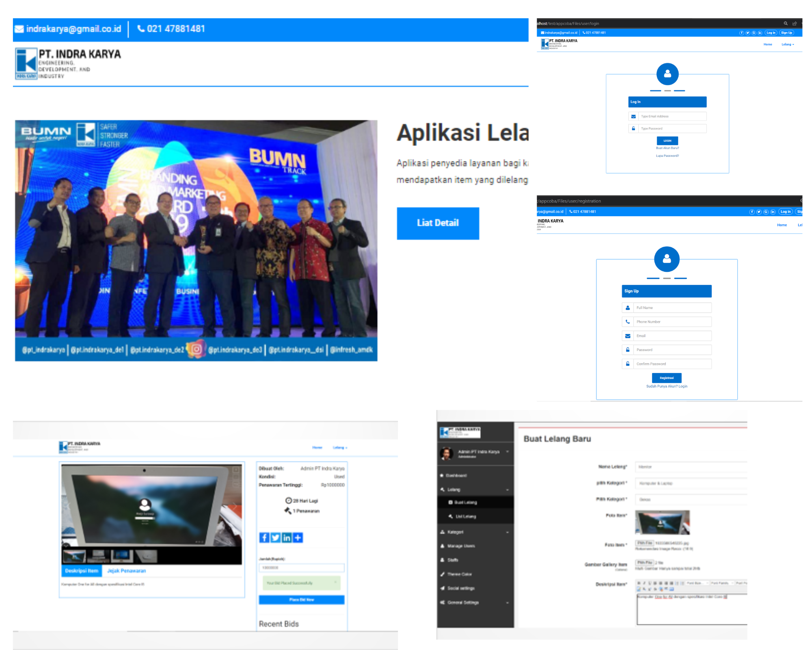
Task: Click the avatar icon above Sign Up form
Action: click(x=667, y=259)
